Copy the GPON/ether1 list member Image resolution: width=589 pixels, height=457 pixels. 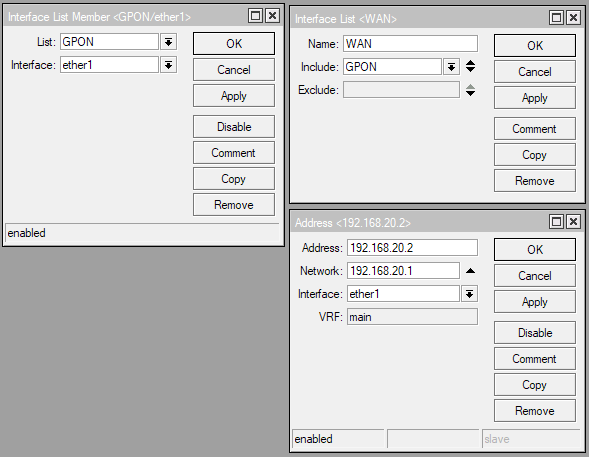click(234, 179)
